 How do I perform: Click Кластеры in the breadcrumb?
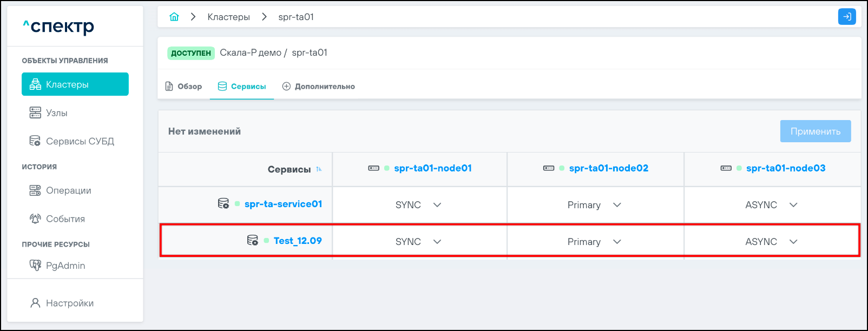(228, 17)
